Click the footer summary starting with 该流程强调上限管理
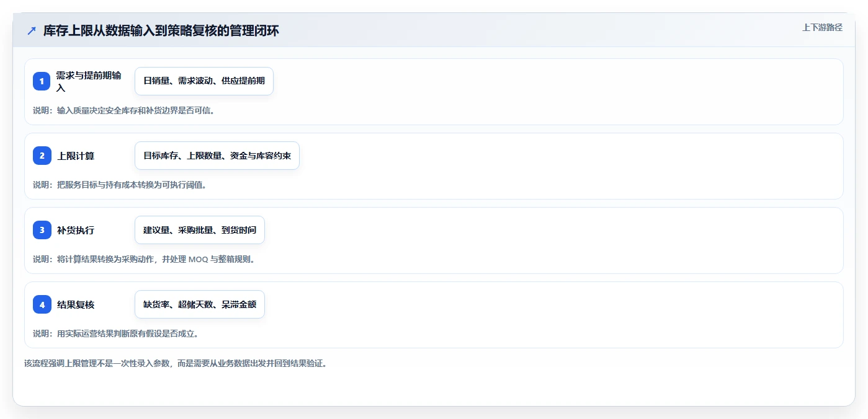Image resolution: width=868 pixels, height=419 pixels. click(x=176, y=363)
